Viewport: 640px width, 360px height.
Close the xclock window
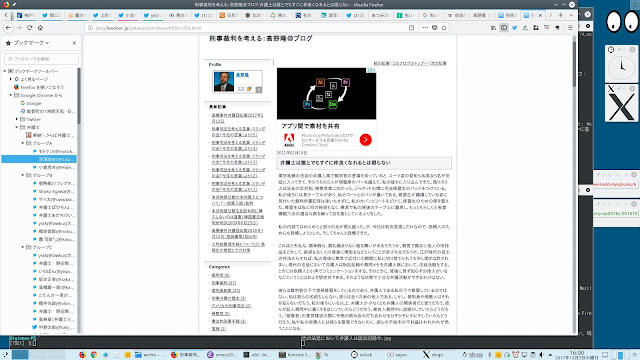pos(632,49)
